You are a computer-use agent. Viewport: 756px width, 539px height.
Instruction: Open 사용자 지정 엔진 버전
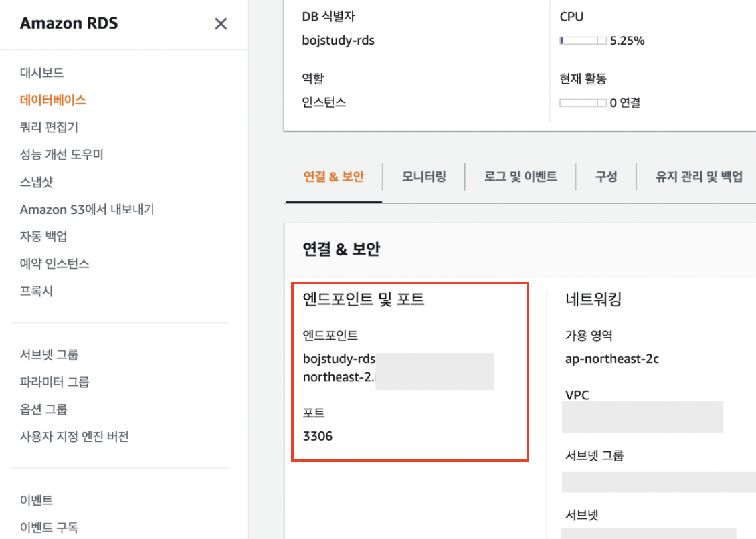coord(74,437)
